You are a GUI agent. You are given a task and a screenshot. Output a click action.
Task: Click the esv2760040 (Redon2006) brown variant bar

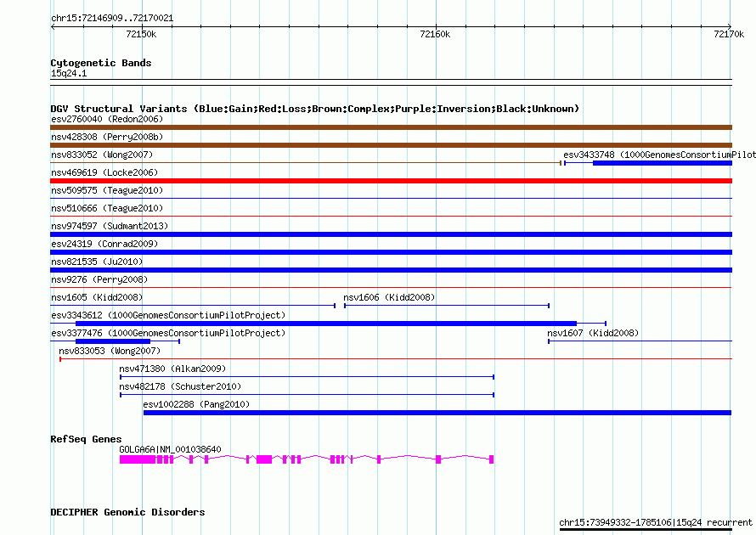(x=391, y=127)
